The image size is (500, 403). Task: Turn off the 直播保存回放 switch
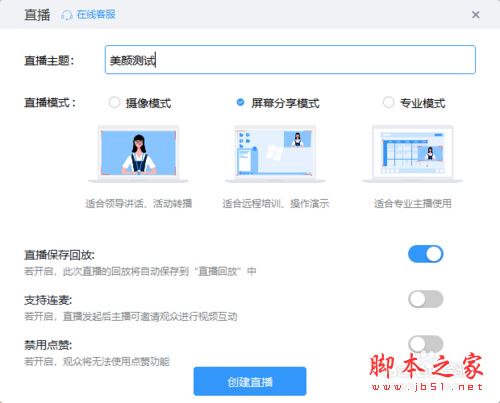(x=426, y=254)
